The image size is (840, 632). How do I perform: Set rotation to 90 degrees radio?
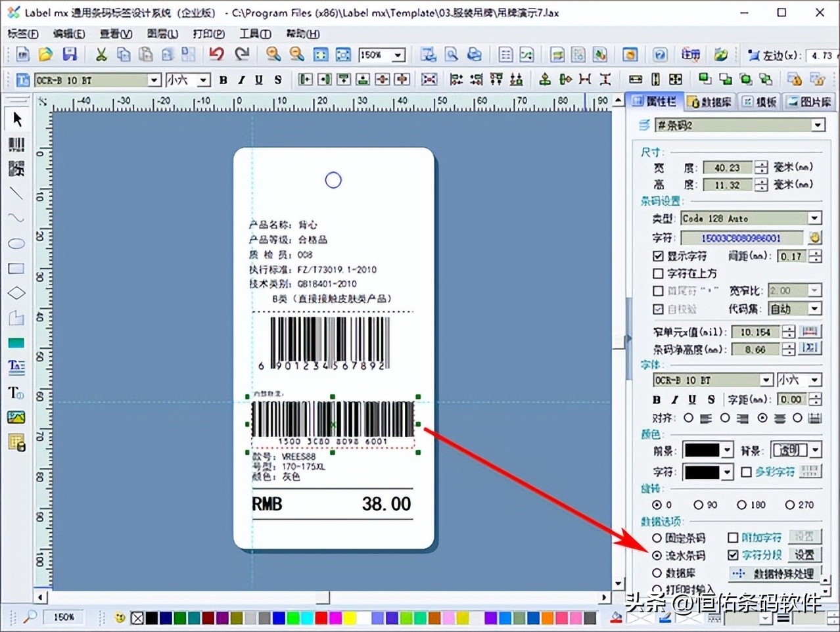tap(698, 505)
